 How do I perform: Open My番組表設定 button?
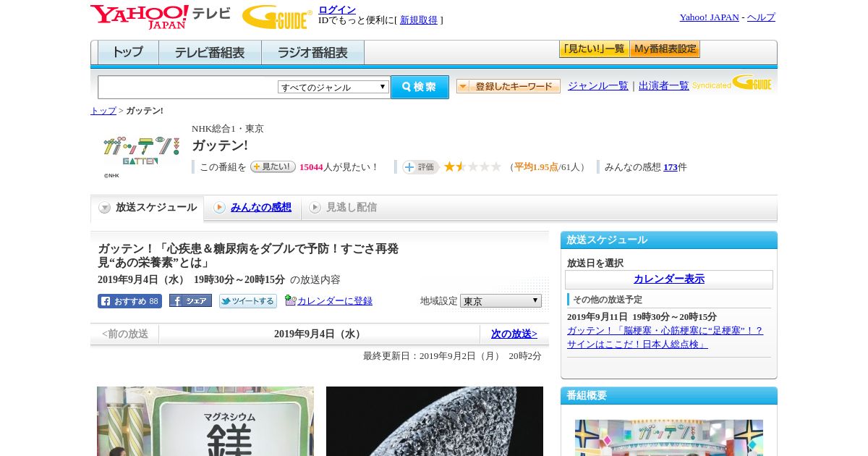tap(665, 49)
